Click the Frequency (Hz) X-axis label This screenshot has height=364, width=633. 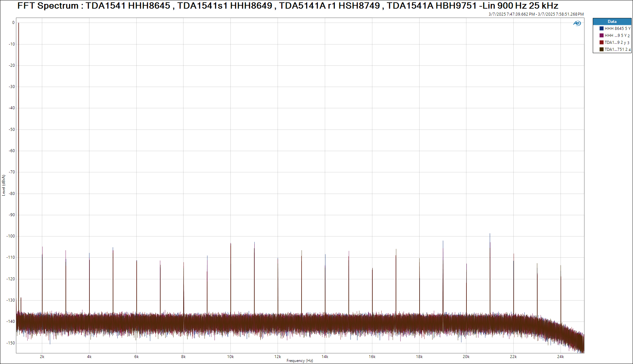tap(300, 361)
